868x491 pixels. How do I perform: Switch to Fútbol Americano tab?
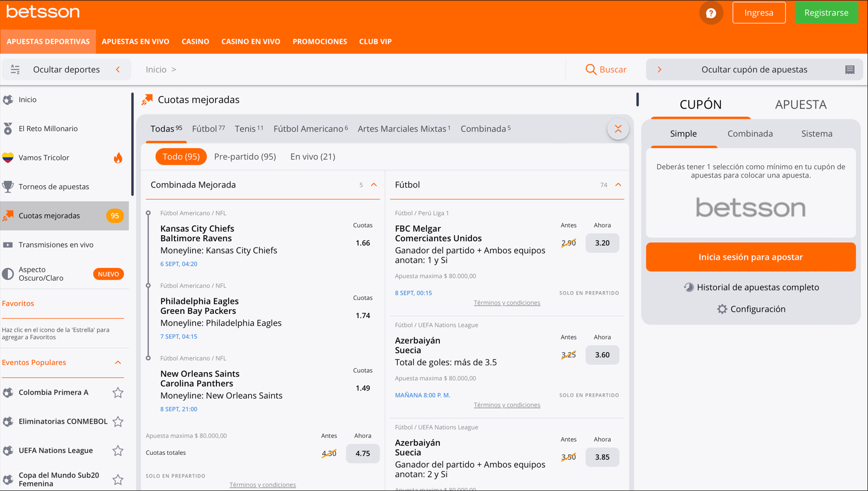coord(311,128)
